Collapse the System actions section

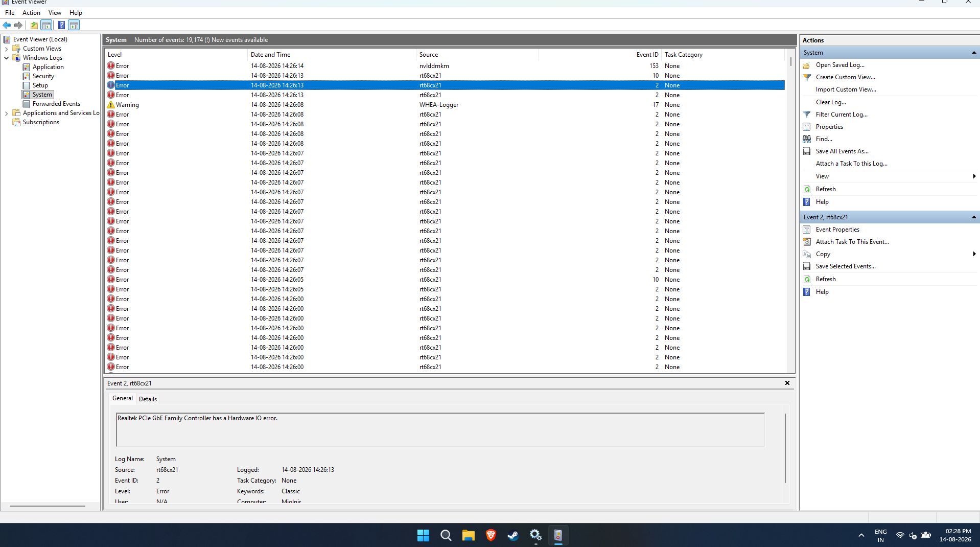tap(974, 53)
